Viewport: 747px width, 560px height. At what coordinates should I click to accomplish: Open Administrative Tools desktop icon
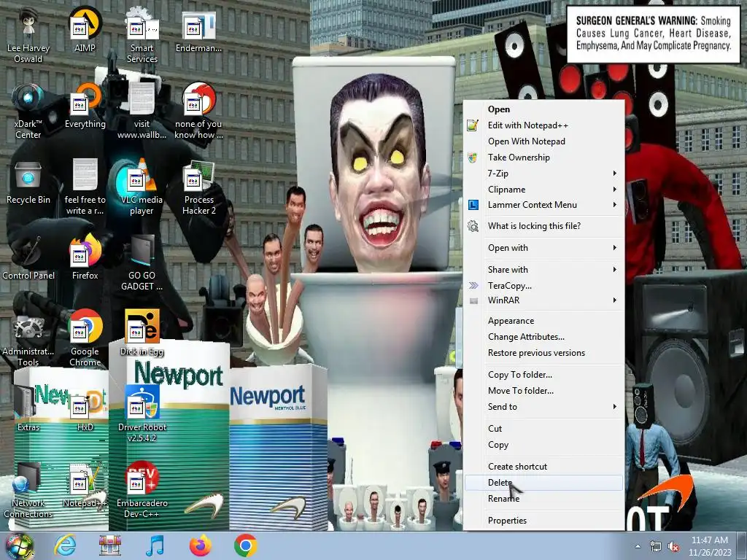click(x=28, y=339)
